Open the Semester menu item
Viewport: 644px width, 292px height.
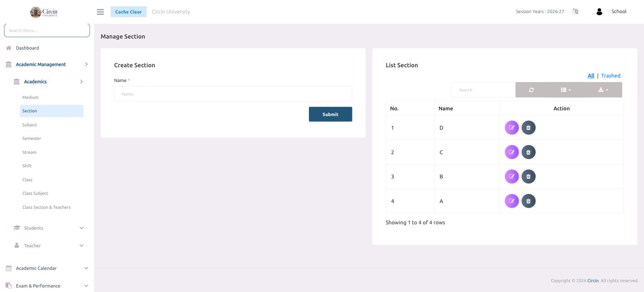[x=32, y=138]
